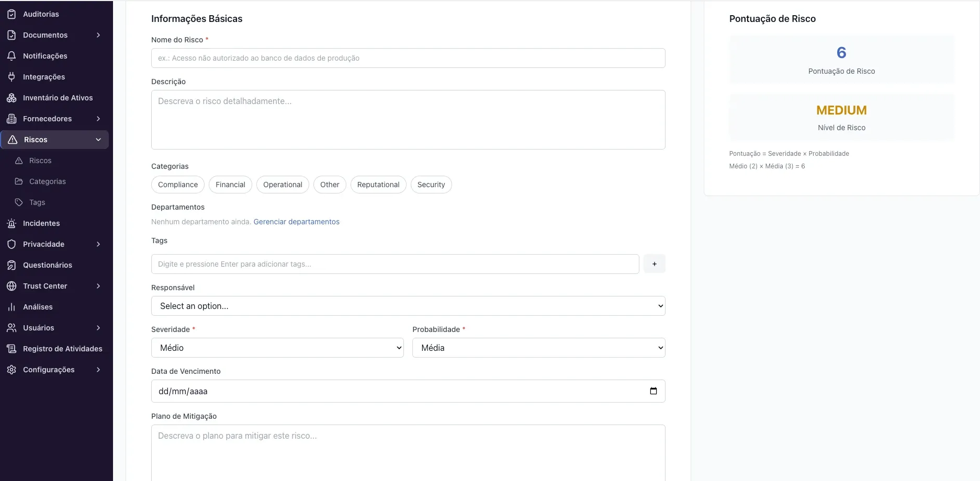Expand the Trust Center submenu chevron
Image resolution: width=980 pixels, height=481 pixels.
(98, 286)
